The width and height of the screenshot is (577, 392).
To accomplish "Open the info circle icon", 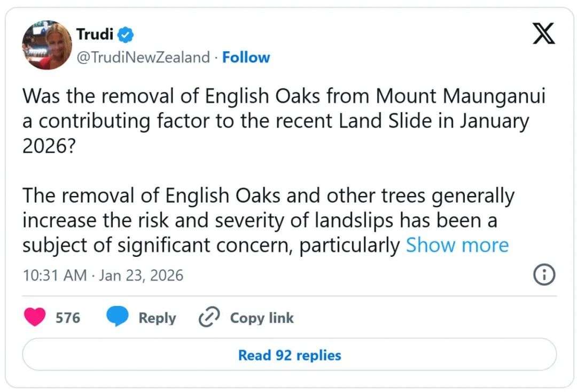I will [x=544, y=275].
